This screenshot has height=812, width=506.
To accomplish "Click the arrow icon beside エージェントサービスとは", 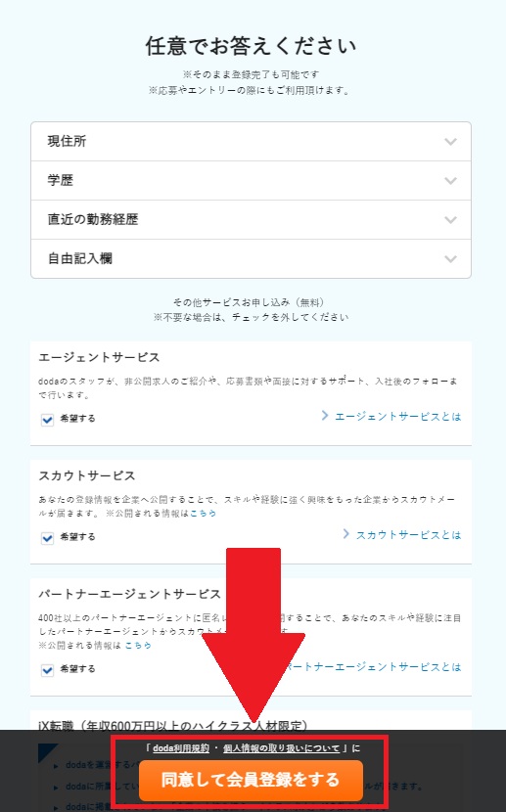I will pos(325,416).
